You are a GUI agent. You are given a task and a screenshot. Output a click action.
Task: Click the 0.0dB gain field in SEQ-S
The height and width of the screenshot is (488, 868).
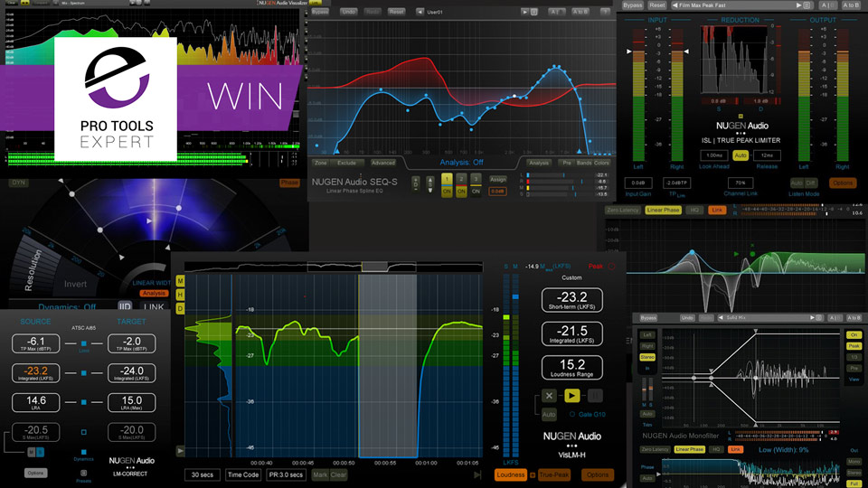point(497,192)
